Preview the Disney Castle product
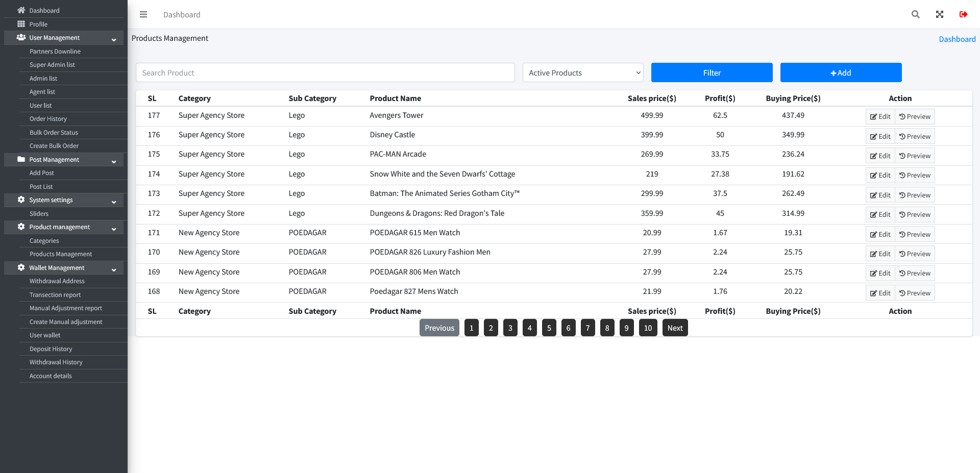The height and width of the screenshot is (473, 980). pyautogui.click(x=915, y=136)
